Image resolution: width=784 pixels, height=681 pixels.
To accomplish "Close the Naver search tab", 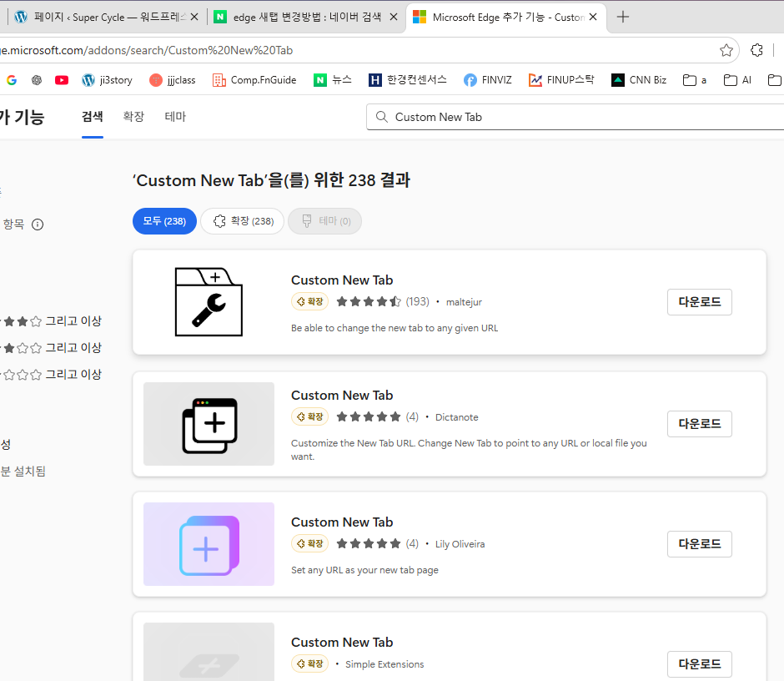I will pos(394,17).
